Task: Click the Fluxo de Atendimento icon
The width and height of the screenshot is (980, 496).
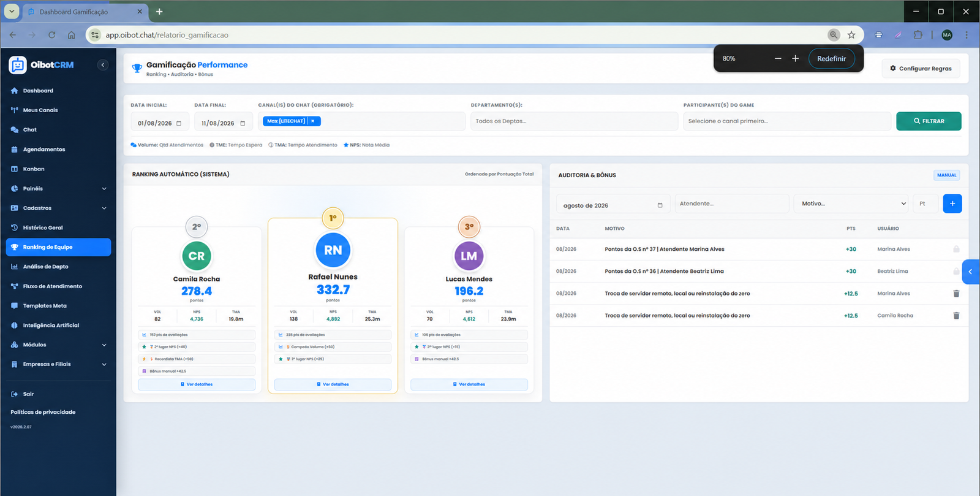Action: 15,286
